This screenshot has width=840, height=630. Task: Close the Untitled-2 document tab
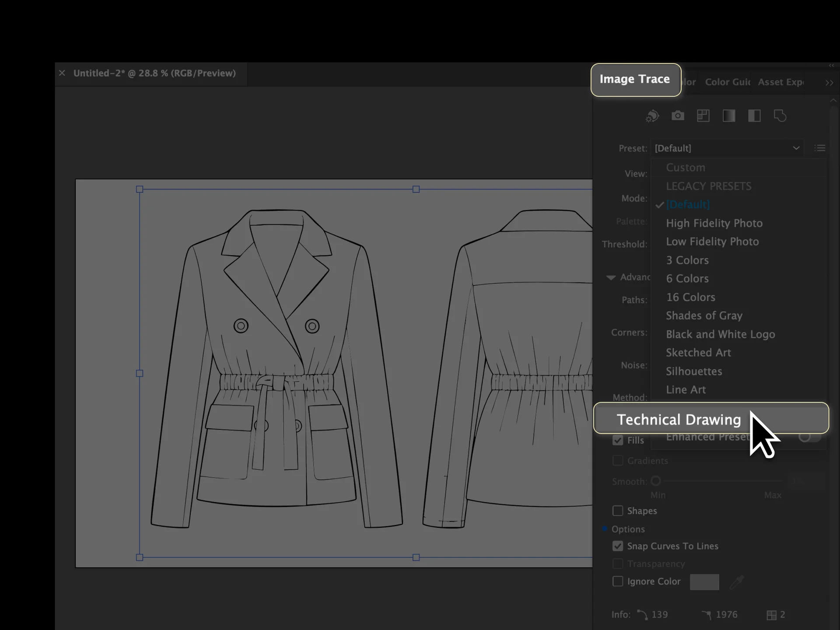click(62, 73)
